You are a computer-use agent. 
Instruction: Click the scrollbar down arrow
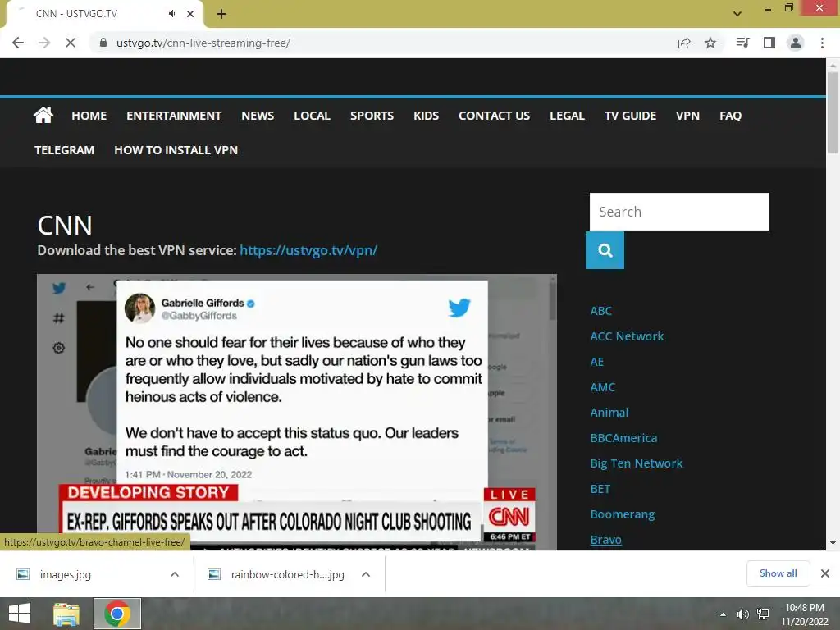click(833, 543)
